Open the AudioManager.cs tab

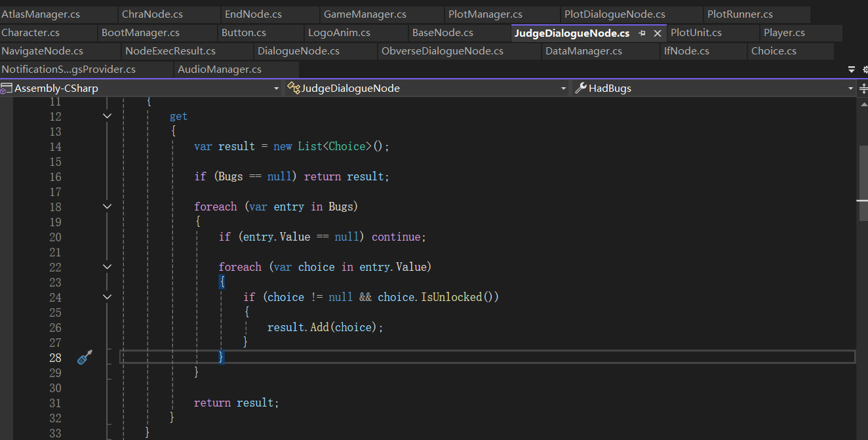(220, 70)
